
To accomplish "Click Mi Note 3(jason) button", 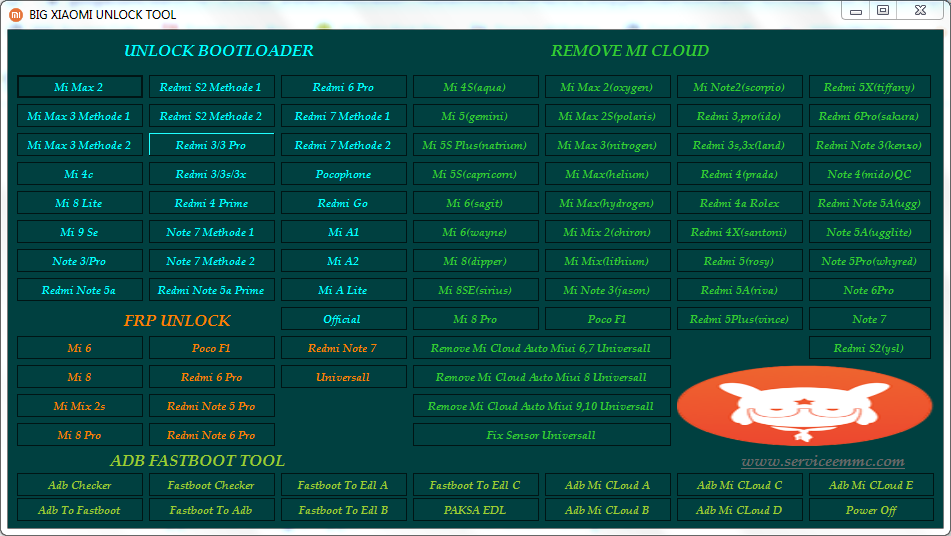I will (x=608, y=290).
